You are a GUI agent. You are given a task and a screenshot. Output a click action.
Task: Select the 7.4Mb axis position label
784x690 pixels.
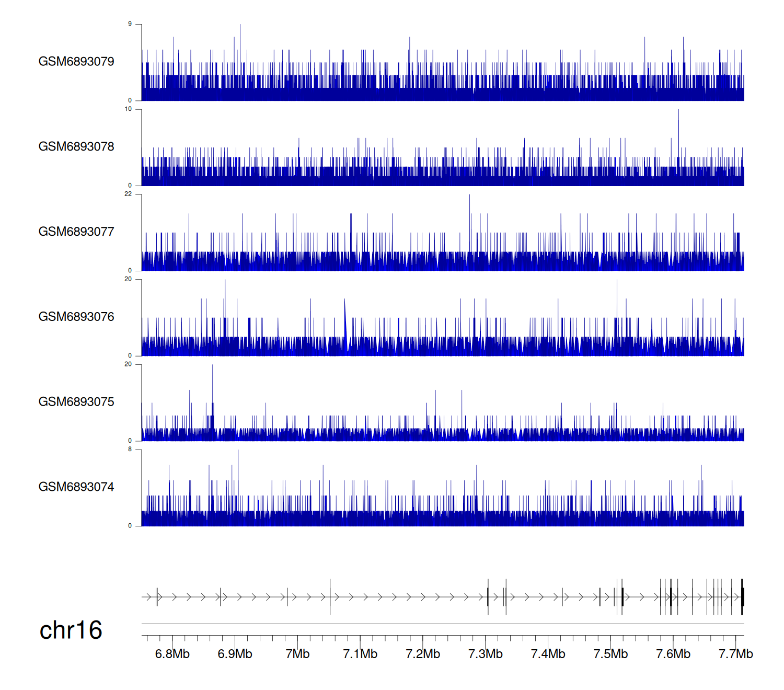(x=548, y=654)
